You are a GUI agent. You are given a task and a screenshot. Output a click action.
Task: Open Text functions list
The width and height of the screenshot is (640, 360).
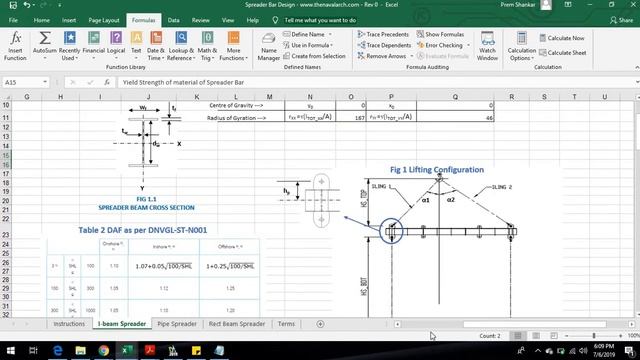[136, 46]
